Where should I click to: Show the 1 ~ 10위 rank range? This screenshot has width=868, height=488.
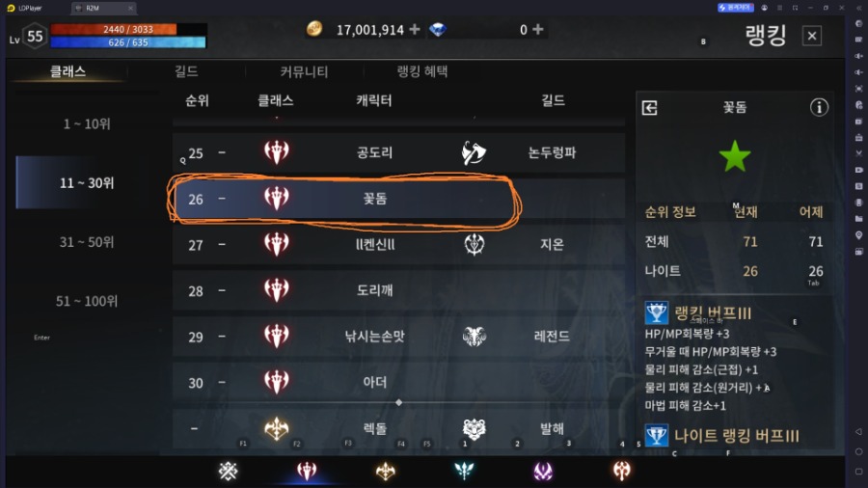(87, 124)
